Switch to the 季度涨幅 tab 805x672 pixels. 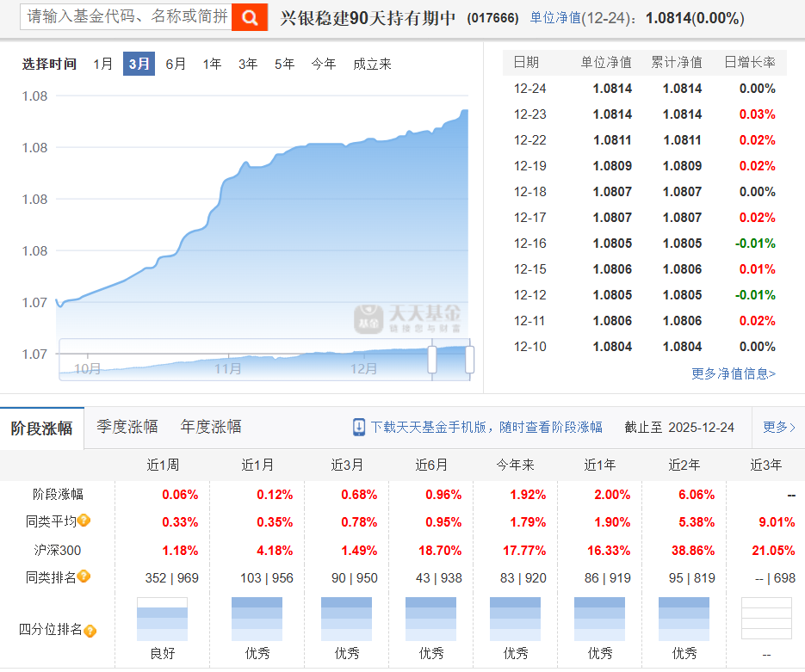coord(127,427)
